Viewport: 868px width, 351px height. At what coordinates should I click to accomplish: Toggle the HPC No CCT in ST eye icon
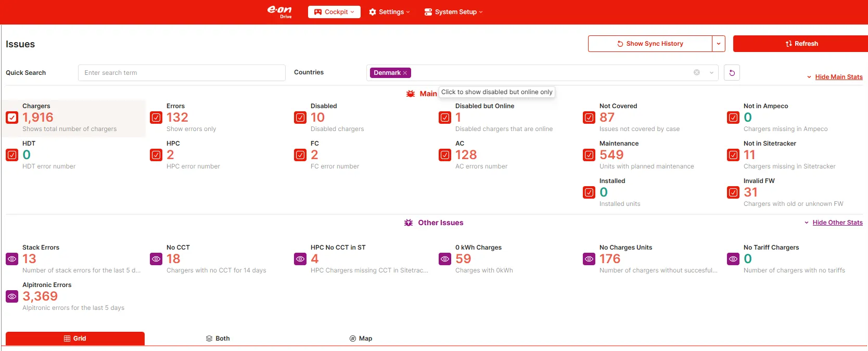(x=300, y=258)
